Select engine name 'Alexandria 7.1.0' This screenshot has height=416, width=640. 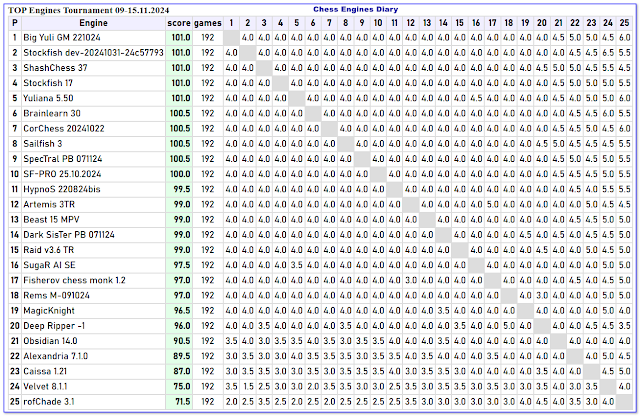[x=56, y=356]
